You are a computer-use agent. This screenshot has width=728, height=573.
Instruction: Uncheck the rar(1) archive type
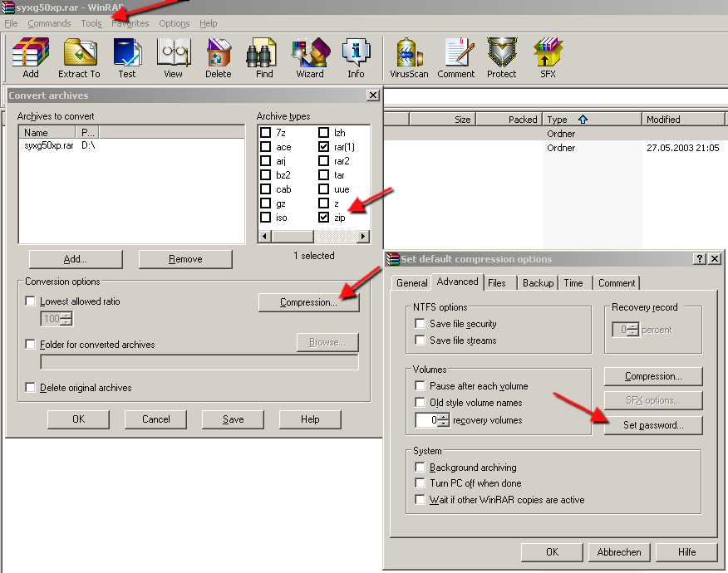click(323, 147)
